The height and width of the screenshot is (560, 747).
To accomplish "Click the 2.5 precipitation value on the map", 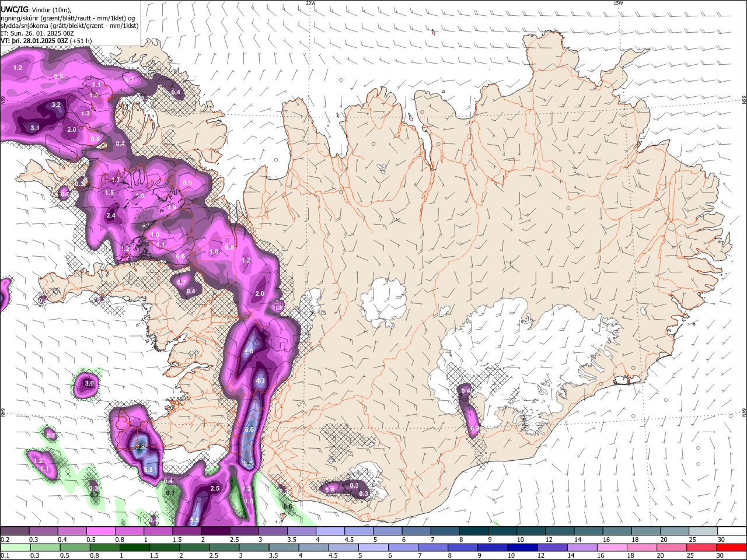I will (215, 488).
